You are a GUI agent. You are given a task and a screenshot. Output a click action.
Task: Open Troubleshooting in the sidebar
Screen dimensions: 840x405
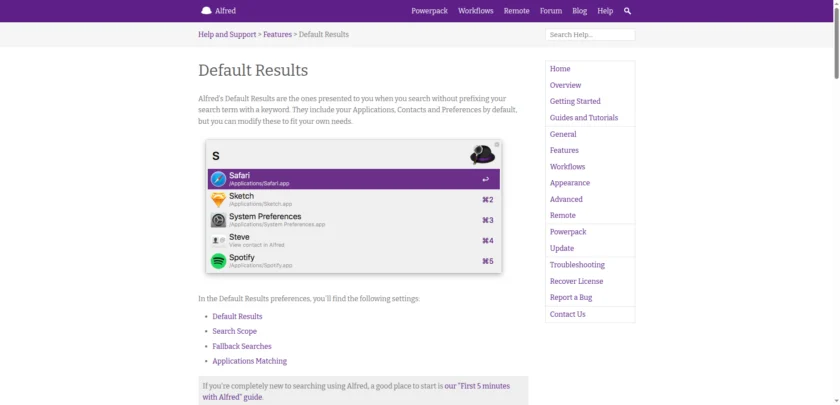click(x=577, y=265)
